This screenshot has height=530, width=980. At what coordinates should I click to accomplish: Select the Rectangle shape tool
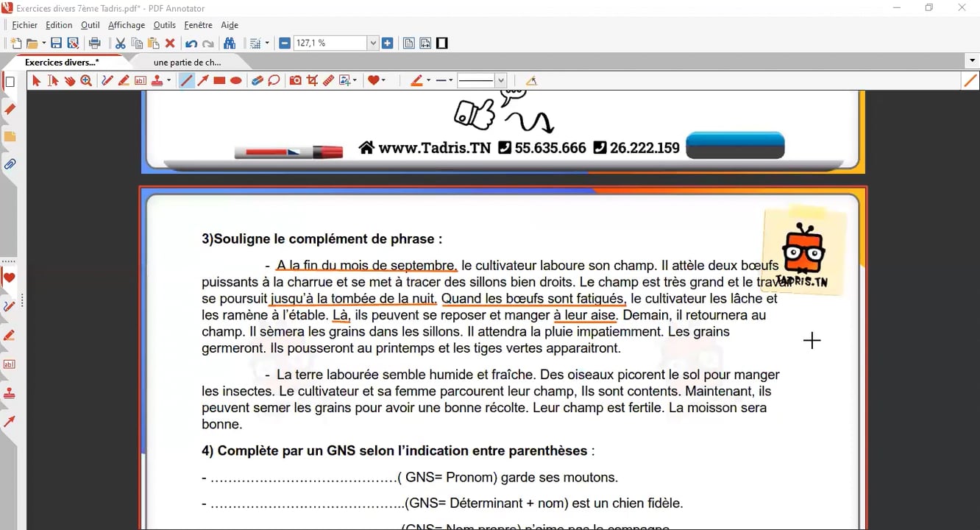click(219, 81)
